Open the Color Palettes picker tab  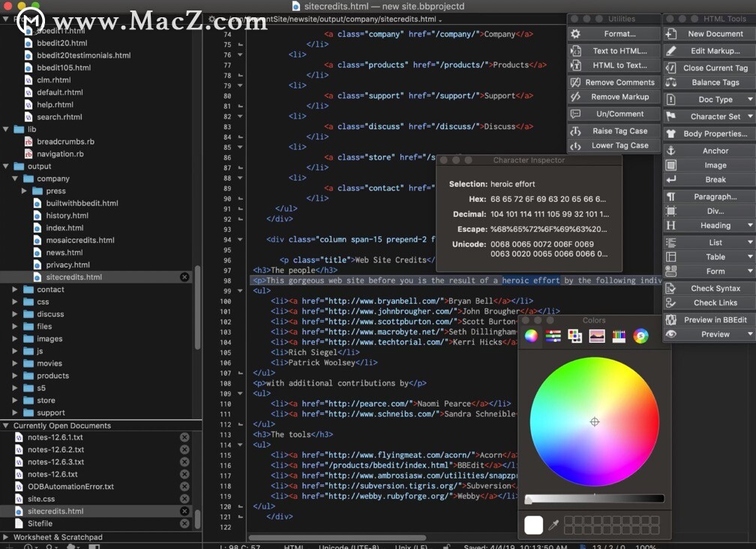574,336
